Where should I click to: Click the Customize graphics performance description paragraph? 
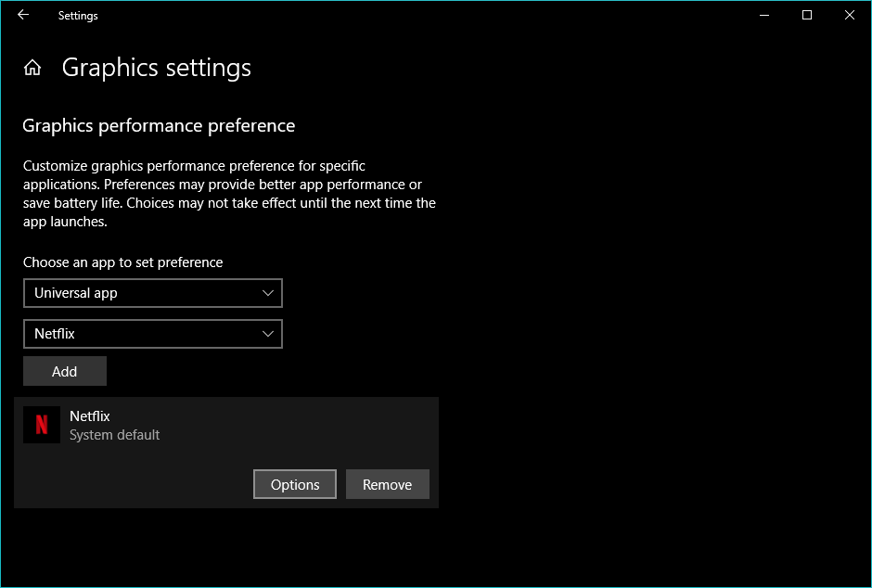[x=229, y=194]
